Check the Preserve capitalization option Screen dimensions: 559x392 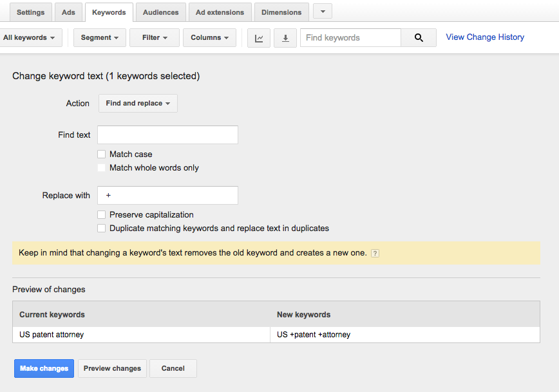click(102, 215)
